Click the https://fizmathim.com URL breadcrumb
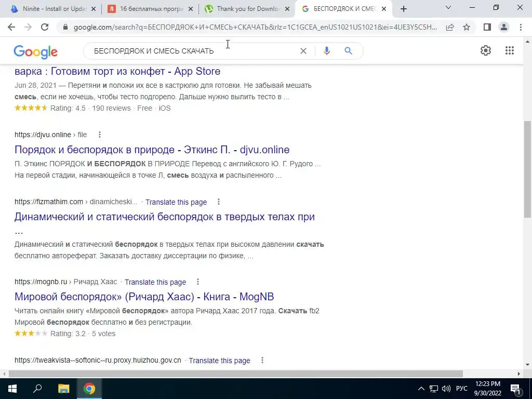 click(x=49, y=202)
